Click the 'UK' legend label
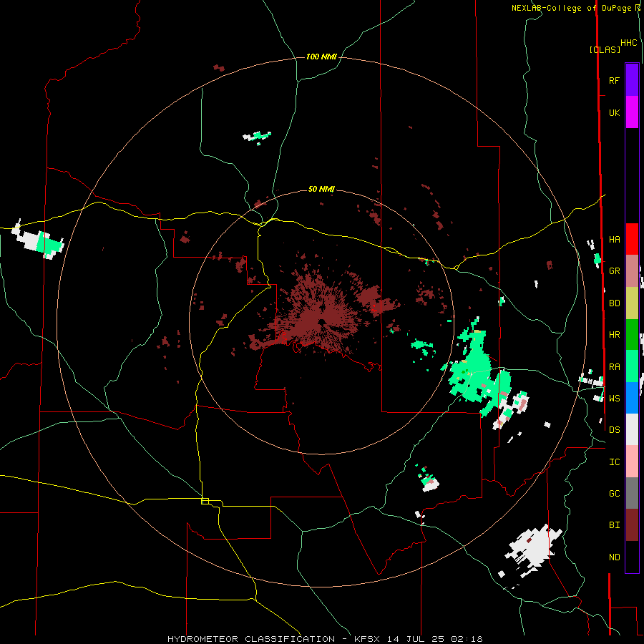This screenshot has width=644, height=644. pyautogui.click(x=614, y=113)
